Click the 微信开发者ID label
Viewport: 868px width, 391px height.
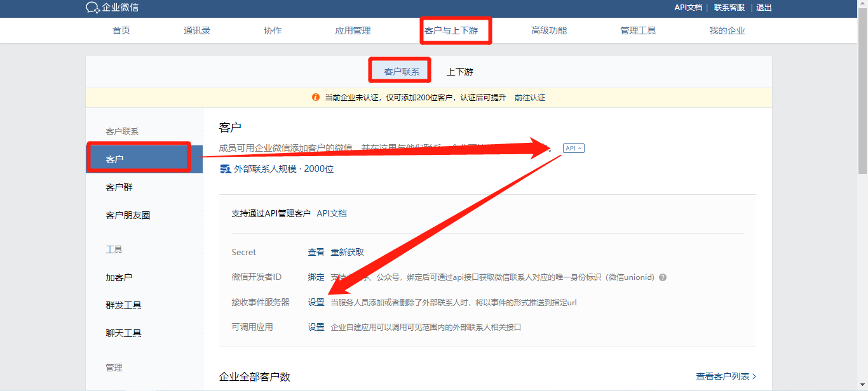tap(257, 277)
